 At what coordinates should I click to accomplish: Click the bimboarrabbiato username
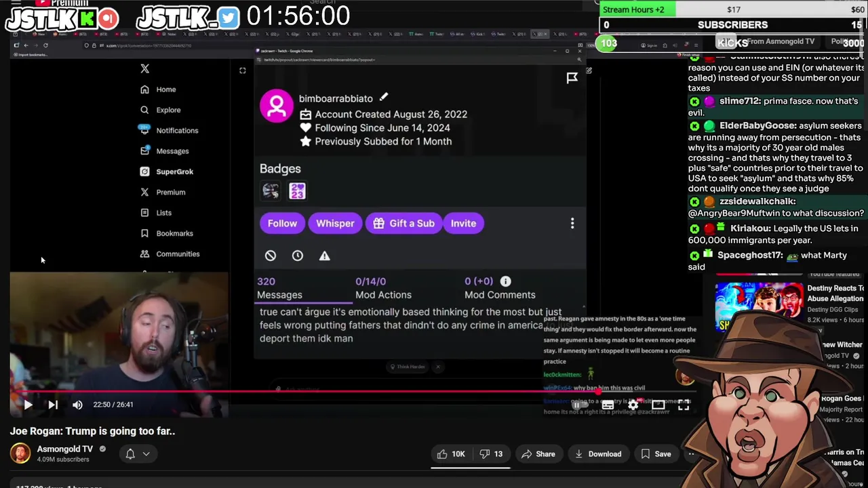coord(336,98)
